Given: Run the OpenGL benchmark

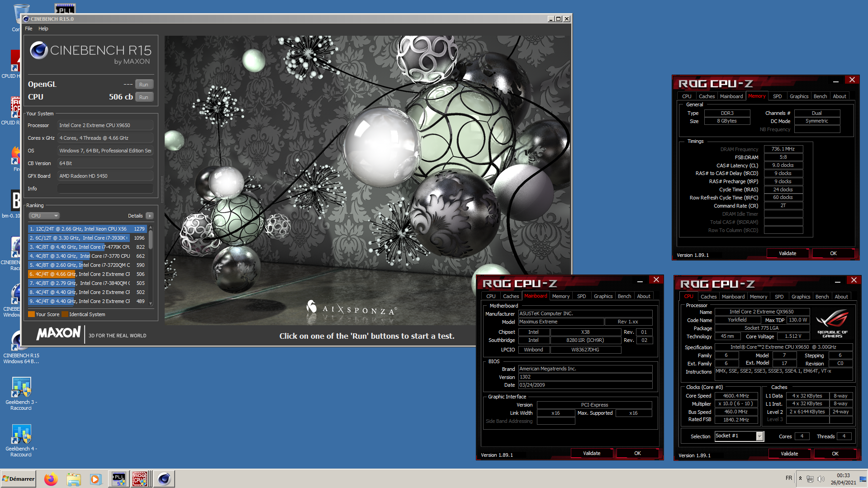Looking at the screenshot, I should (144, 85).
